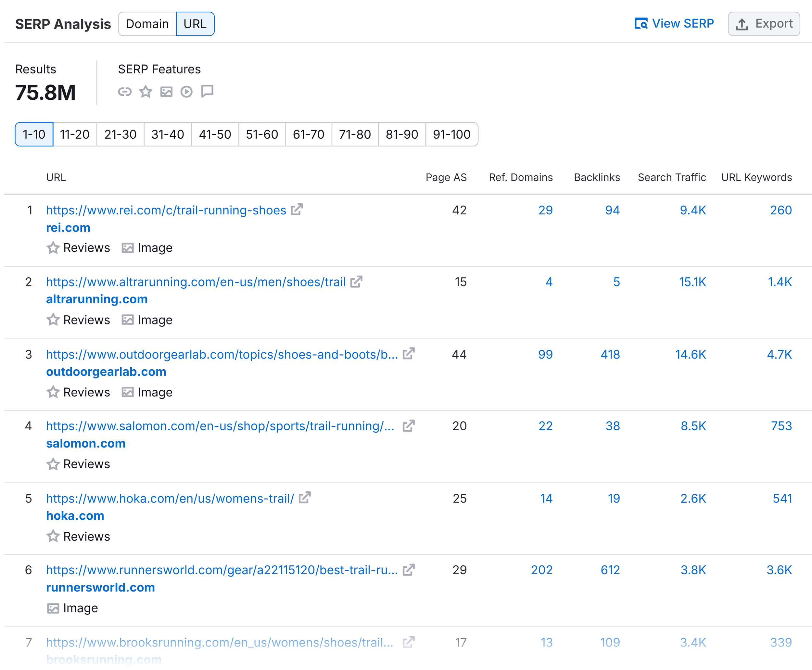Click the Reviews star icon in rei.com row

[x=53, y=248]
